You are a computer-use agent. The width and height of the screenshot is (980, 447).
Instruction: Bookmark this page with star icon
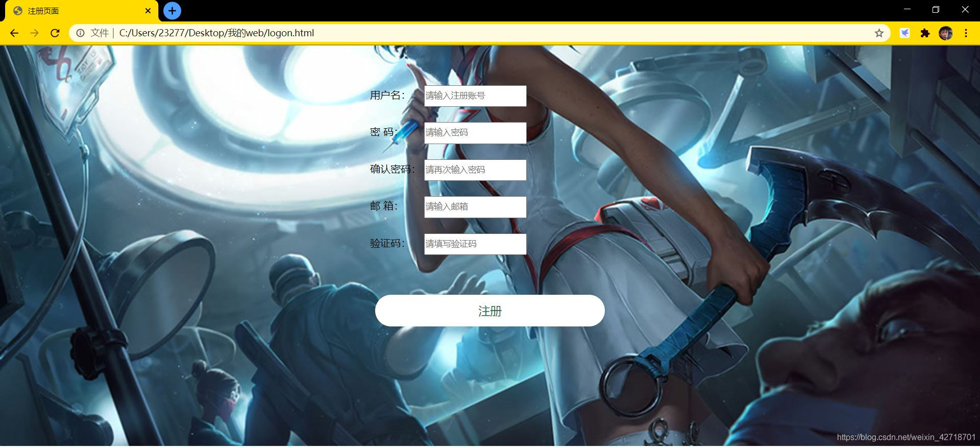point(879,33)
